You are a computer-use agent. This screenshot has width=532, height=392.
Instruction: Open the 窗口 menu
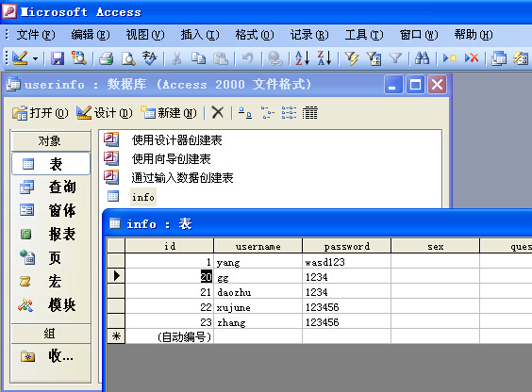(x=419, y=35)
